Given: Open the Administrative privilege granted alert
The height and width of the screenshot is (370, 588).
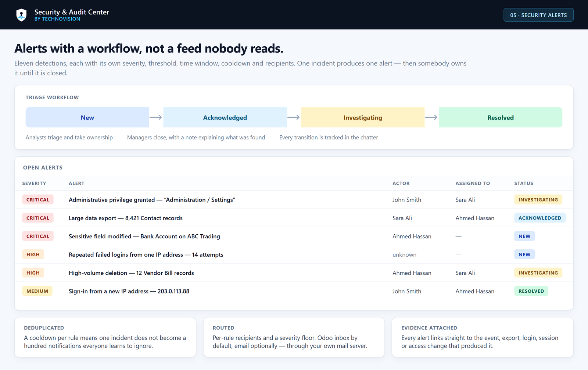Looking at the screenshot, I should 152,200.
